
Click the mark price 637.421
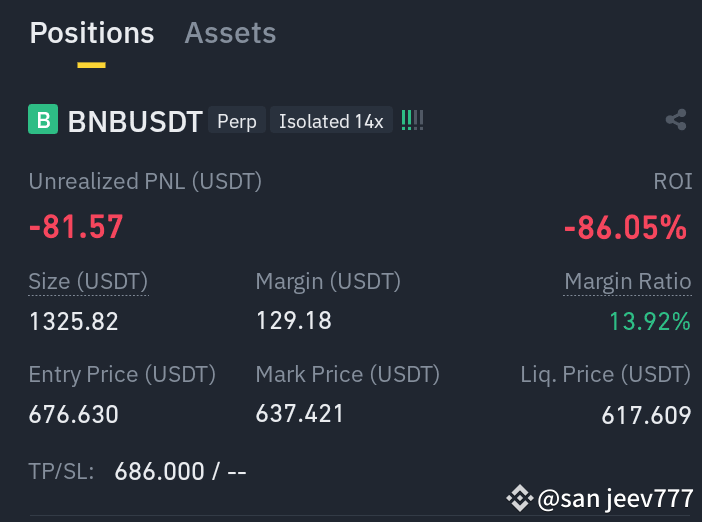tap(300, 413)
